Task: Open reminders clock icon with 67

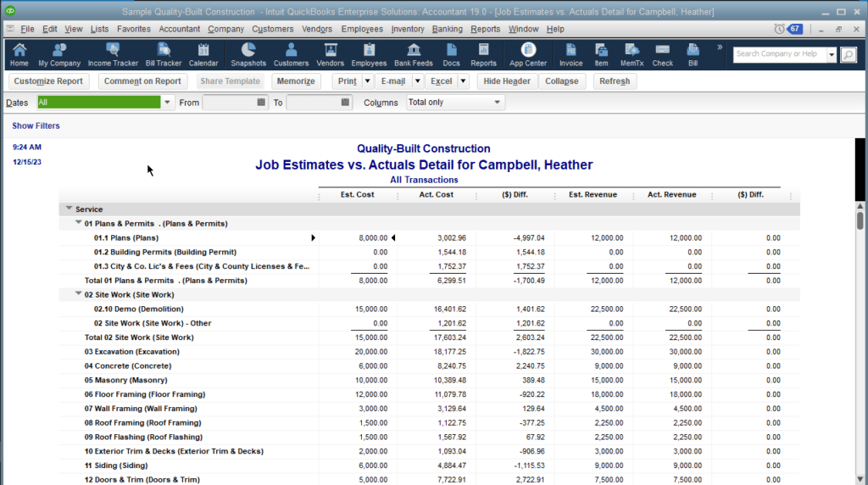Action: tap(789, 29)
